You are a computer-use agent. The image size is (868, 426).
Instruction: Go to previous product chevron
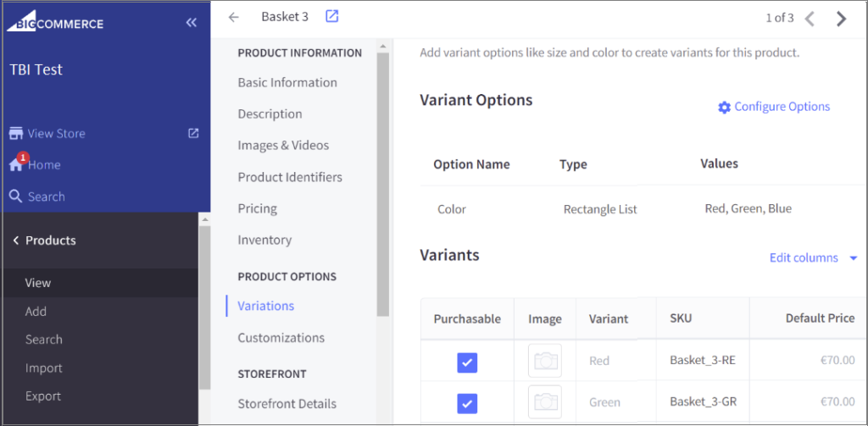(810, 19)
